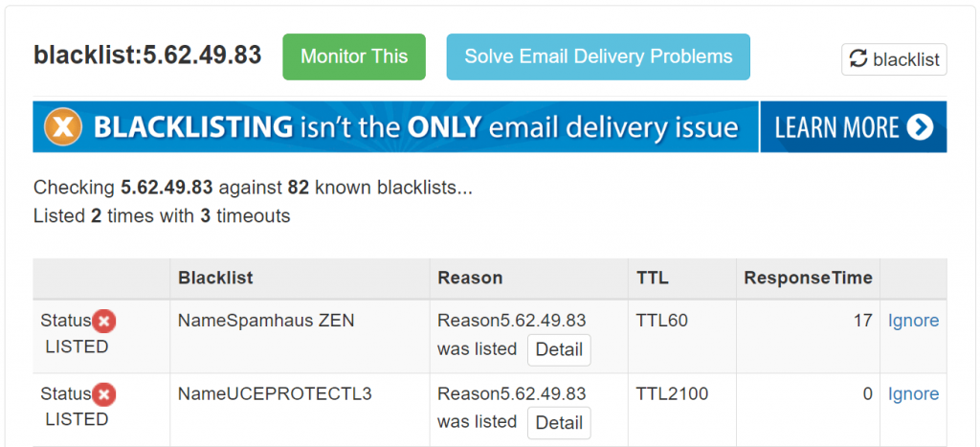This screenshot has height=447, width=980.
Task: Click the LEARN MORE banner link
Action: (x=853, y=127)
